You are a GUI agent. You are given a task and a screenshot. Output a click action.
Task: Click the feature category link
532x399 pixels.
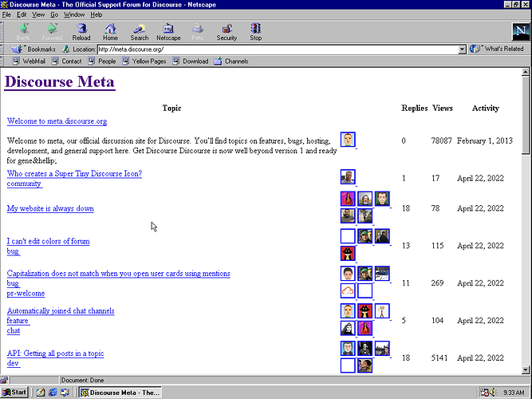click(x=18, y=321)
